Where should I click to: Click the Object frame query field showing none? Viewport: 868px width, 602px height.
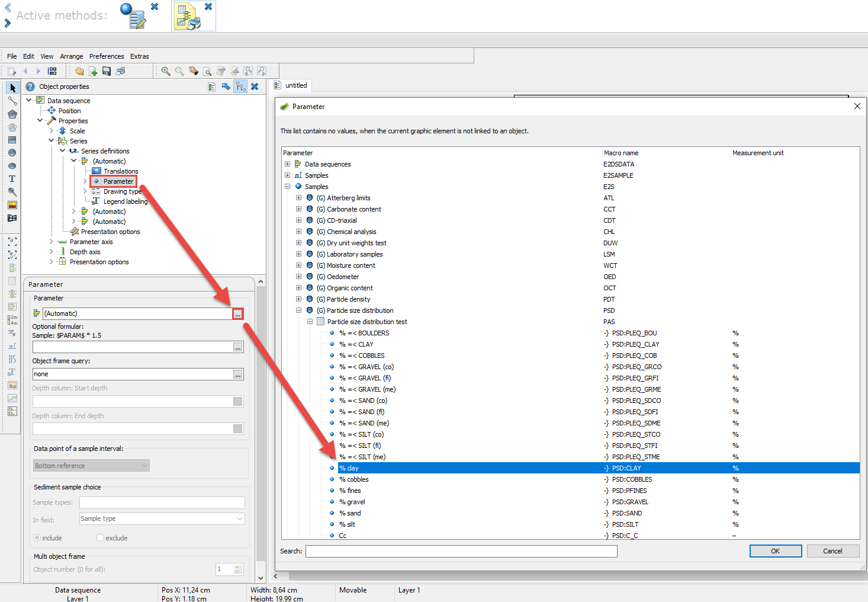tap(133, 374)
